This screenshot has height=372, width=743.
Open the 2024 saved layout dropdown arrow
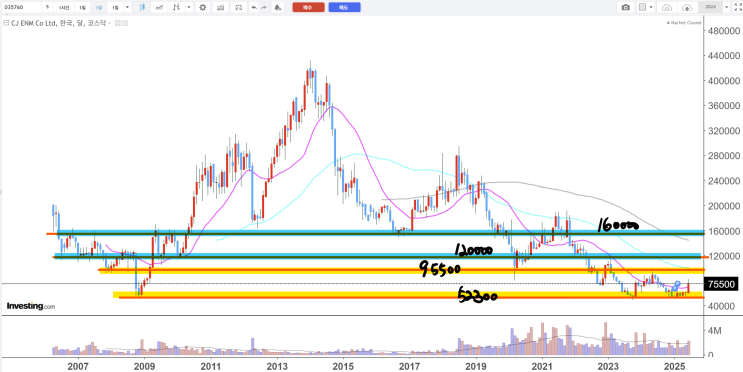tap(727, 7)
